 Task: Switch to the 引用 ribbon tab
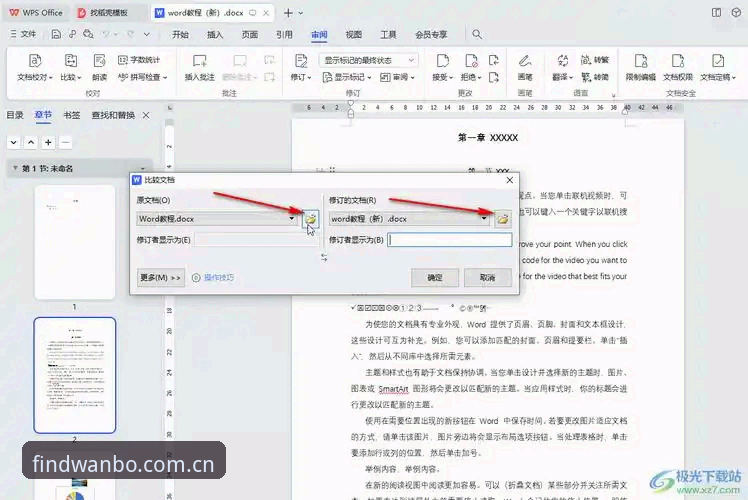[284, 34]
